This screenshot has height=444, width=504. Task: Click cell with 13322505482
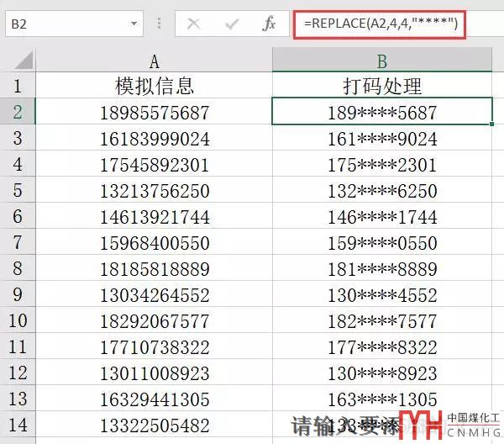(154, 424)
